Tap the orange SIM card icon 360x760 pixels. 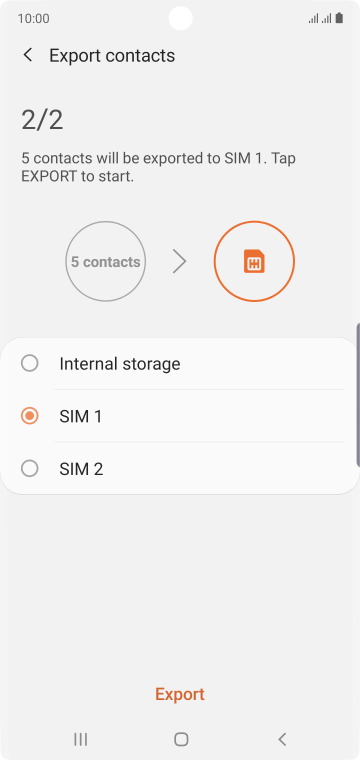254,262
